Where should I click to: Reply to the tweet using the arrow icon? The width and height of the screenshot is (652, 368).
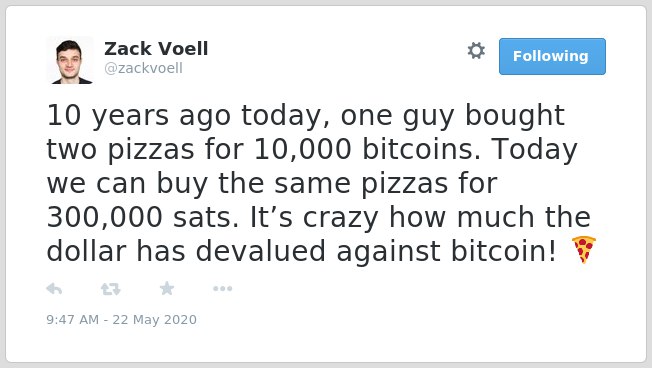pos(54,289)
